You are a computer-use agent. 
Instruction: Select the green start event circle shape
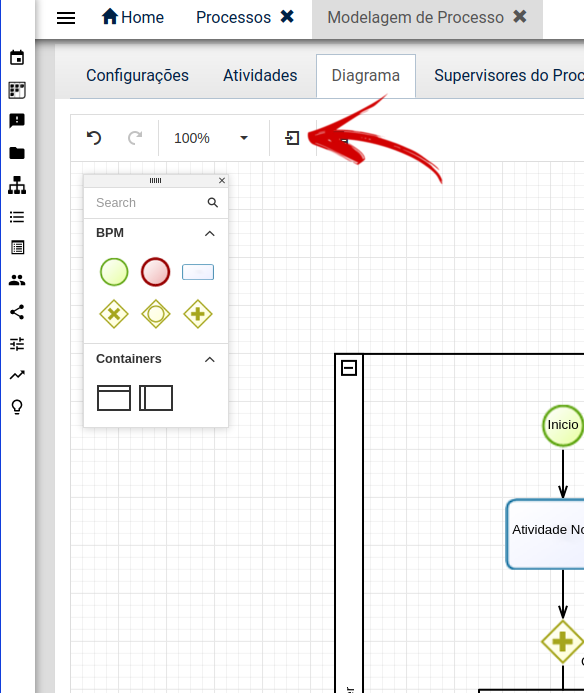click(114, 272)
